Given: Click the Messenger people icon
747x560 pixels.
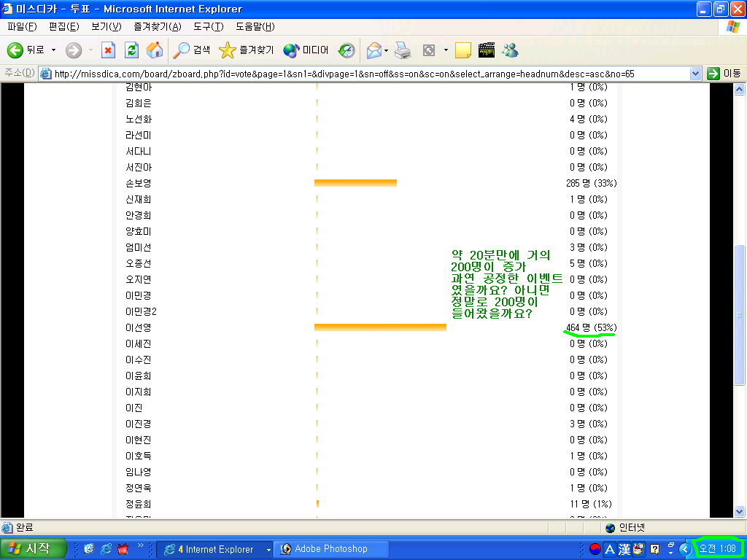Looking at the screenshot, I should point(510,50).
